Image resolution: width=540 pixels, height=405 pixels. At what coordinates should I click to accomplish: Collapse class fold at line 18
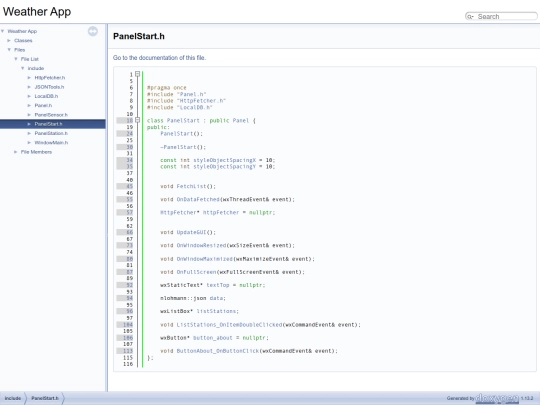(137, 120)
